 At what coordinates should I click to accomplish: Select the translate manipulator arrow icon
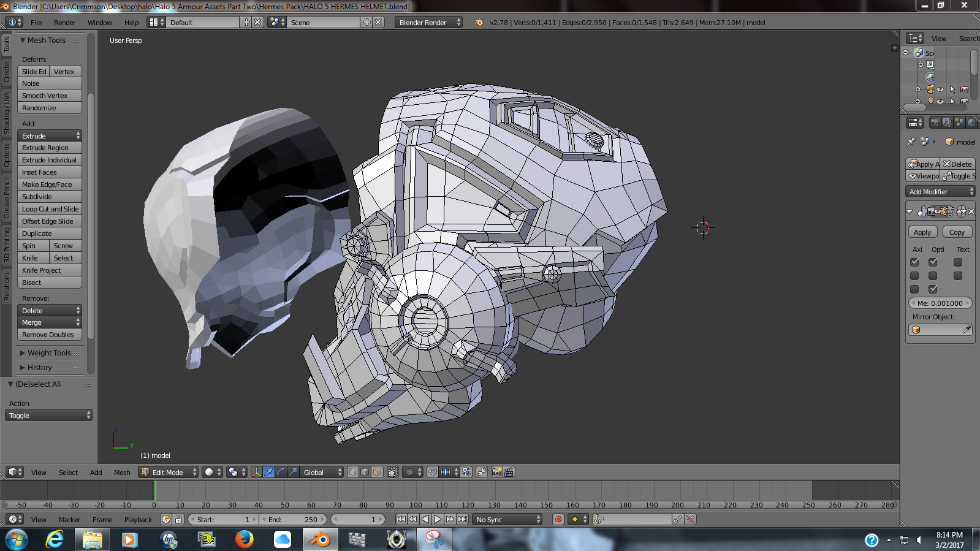(268, 472)
